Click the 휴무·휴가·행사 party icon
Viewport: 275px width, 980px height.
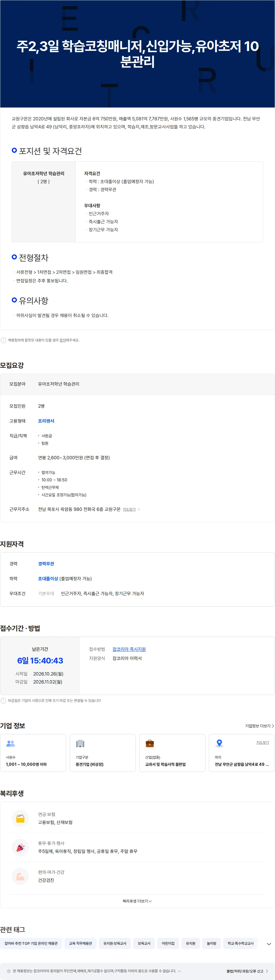pos(21,847)
